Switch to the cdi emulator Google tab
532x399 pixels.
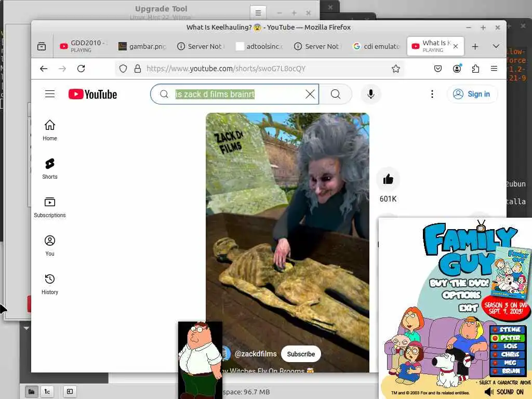pos(377,46)
